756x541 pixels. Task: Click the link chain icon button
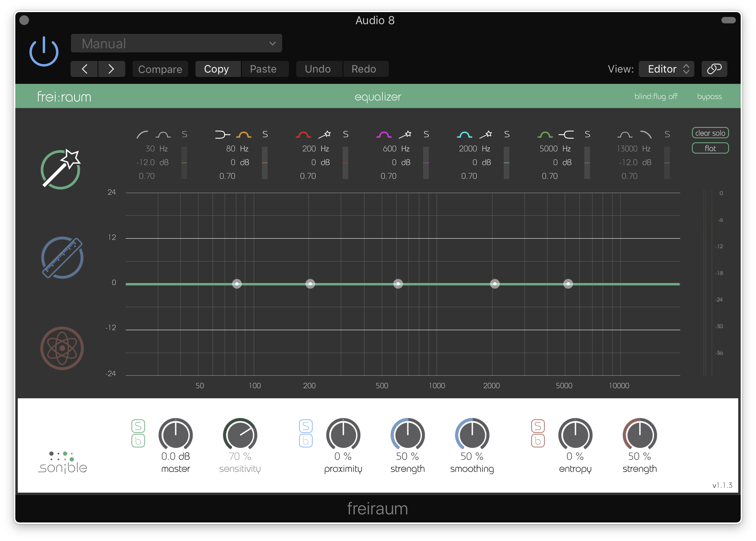714,69
